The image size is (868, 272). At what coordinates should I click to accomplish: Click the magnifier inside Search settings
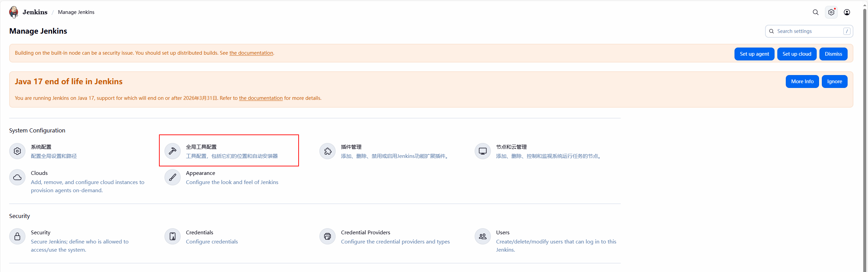click(x=772, y=31)
